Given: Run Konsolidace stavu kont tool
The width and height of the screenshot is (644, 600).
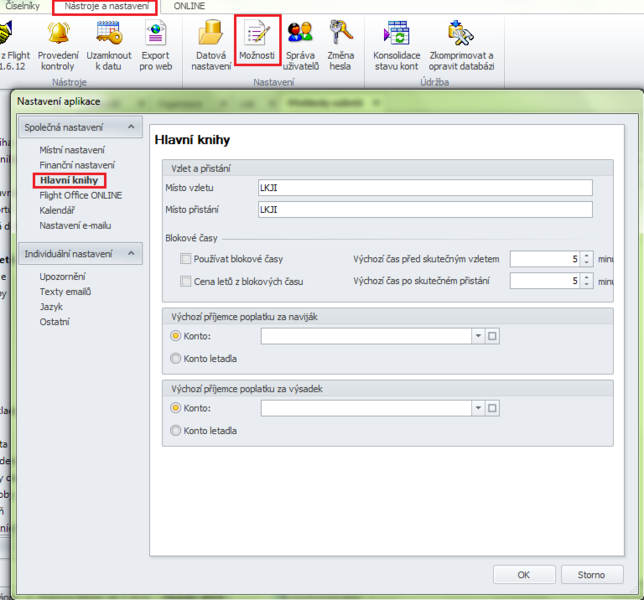Looking at the screenshot, I should [396, 36].
